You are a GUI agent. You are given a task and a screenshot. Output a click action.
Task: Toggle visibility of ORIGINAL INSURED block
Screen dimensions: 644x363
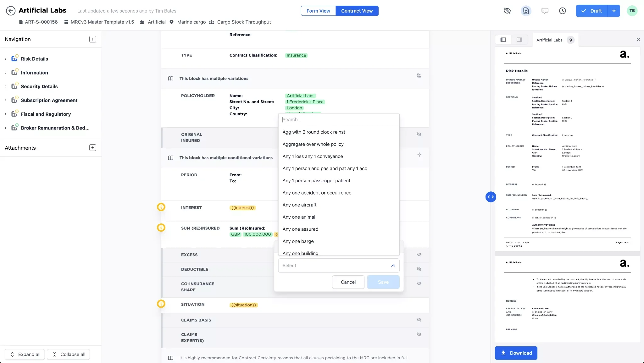[419, 134]
